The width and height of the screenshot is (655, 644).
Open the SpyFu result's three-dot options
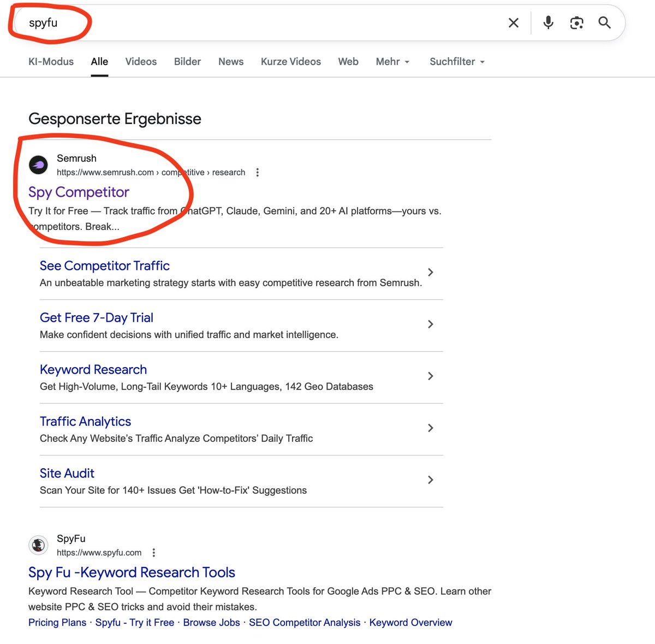click(x=154, y=553)
